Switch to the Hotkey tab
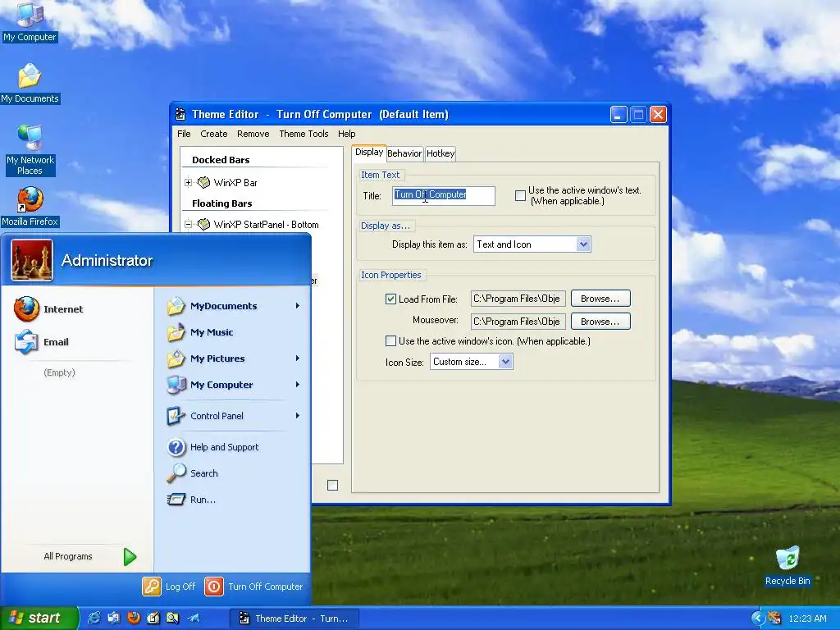 441,153
